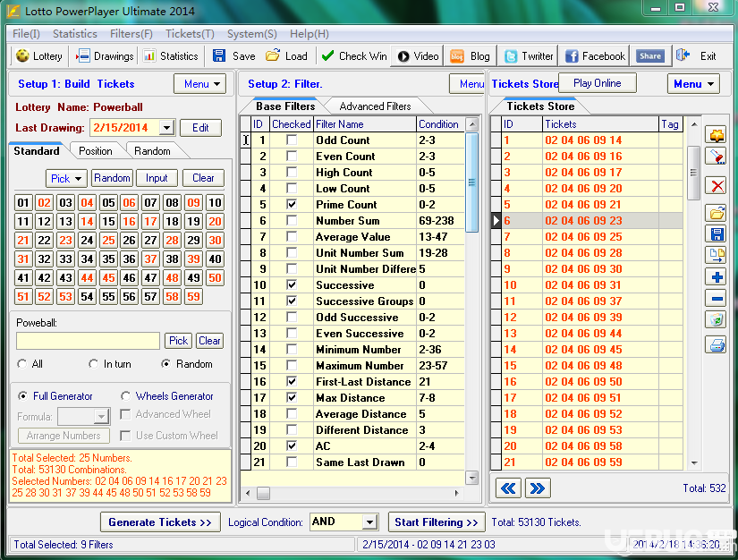Switch to the Advanced Filters tab
This screenshot has height=560, width=738.
(375, 106)
